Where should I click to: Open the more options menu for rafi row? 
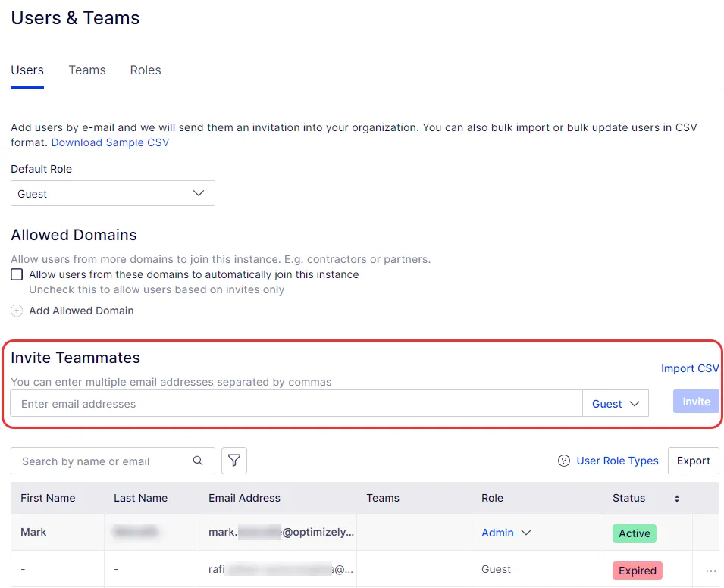point(710,571)
